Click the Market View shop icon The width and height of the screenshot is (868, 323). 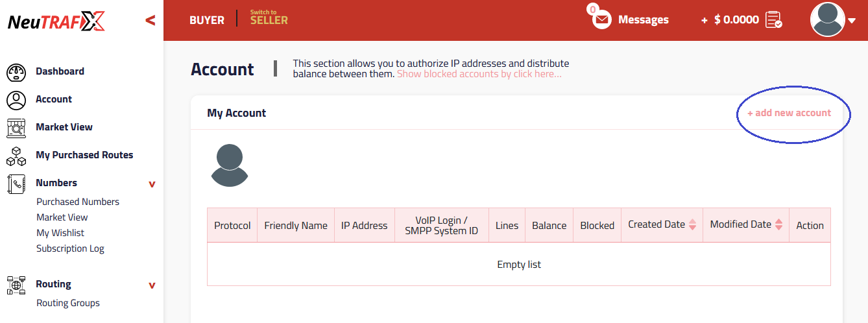point(16,128)
